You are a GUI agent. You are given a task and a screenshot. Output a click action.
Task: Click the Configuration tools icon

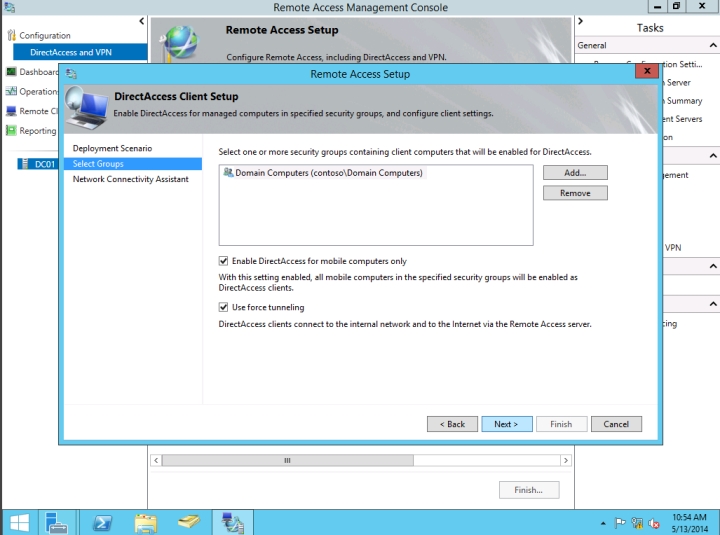(x=12, y=36)
